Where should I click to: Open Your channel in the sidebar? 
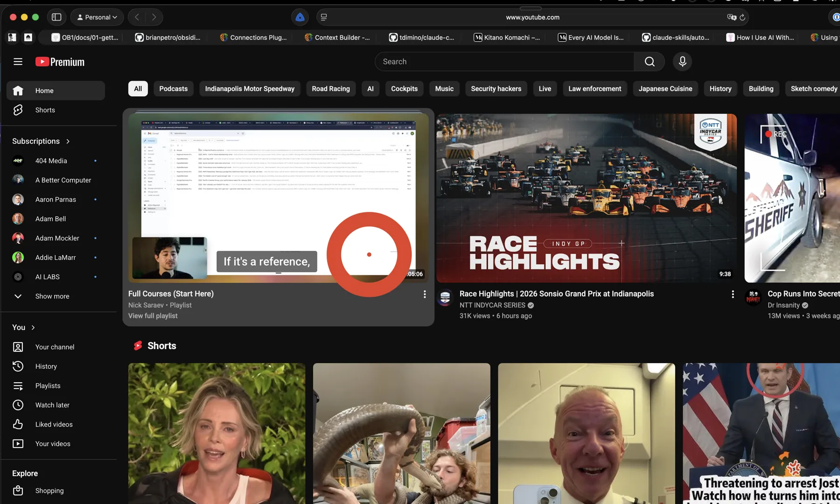pos(56,347)
